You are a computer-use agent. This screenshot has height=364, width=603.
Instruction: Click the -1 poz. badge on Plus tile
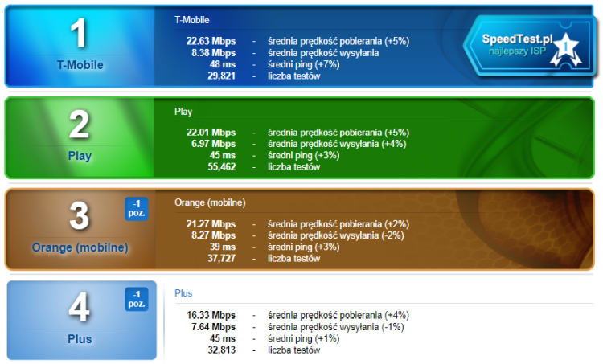pyautogui.click(x=136, y=299)
